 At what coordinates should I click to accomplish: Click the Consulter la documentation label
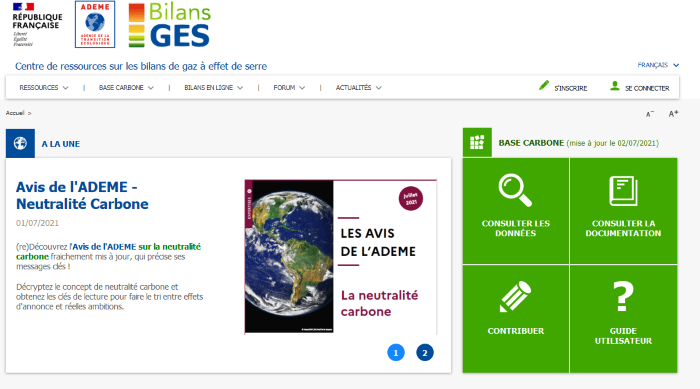click(x=623, y=228)
